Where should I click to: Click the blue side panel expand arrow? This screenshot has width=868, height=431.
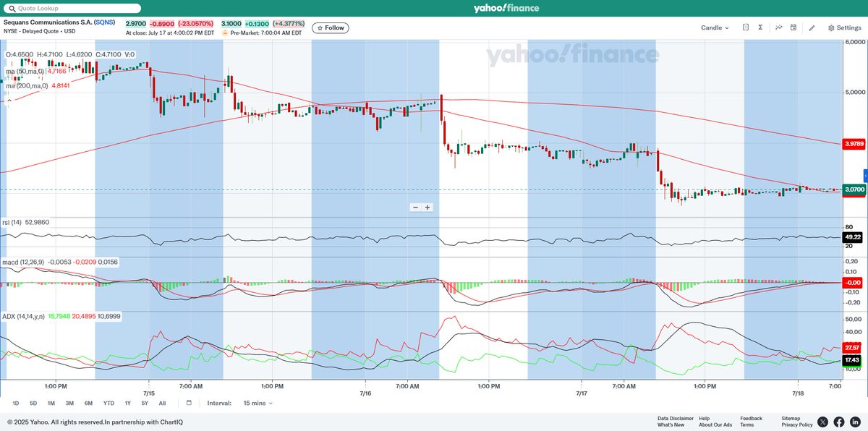pyautogui.click(x=865, y=176)
